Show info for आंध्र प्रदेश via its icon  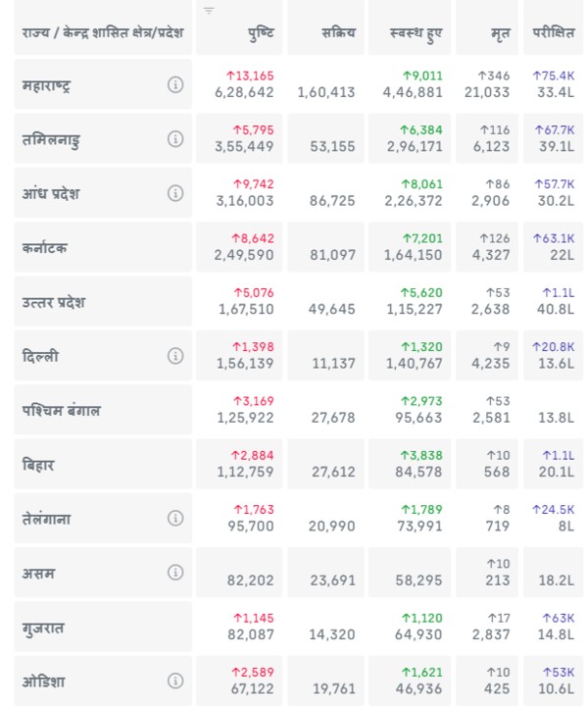[175, 193]
